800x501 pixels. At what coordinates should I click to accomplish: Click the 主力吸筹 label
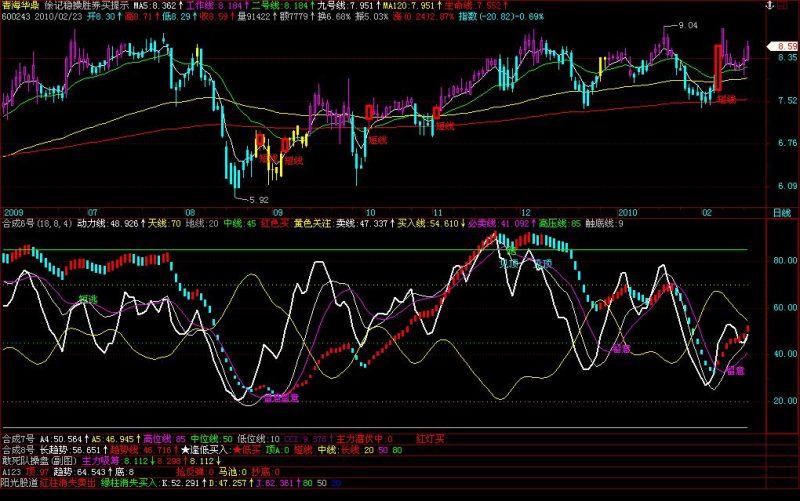coord(101,461)
